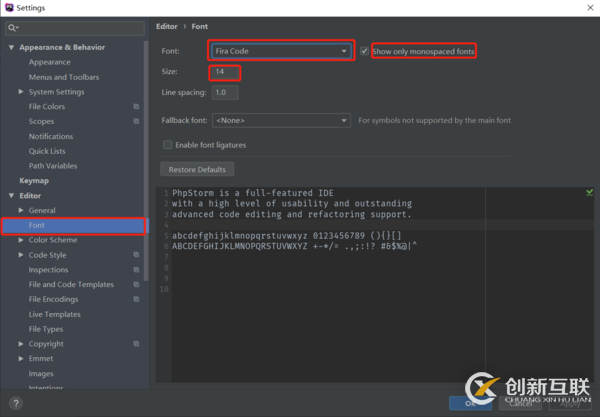Viewport: 600px width, 417px height.
Task: Open Quick Lists settings page
Action: click(47, 151)
